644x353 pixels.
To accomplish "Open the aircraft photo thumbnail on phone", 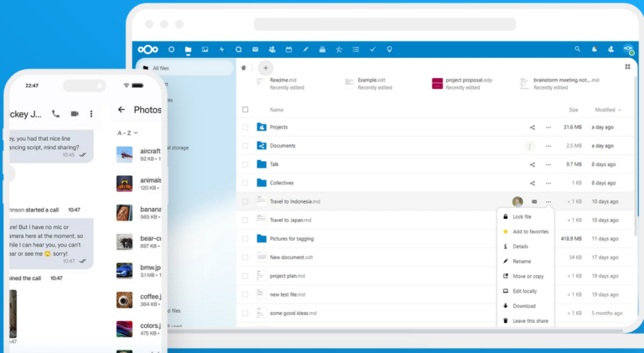I will click(124, 154).
